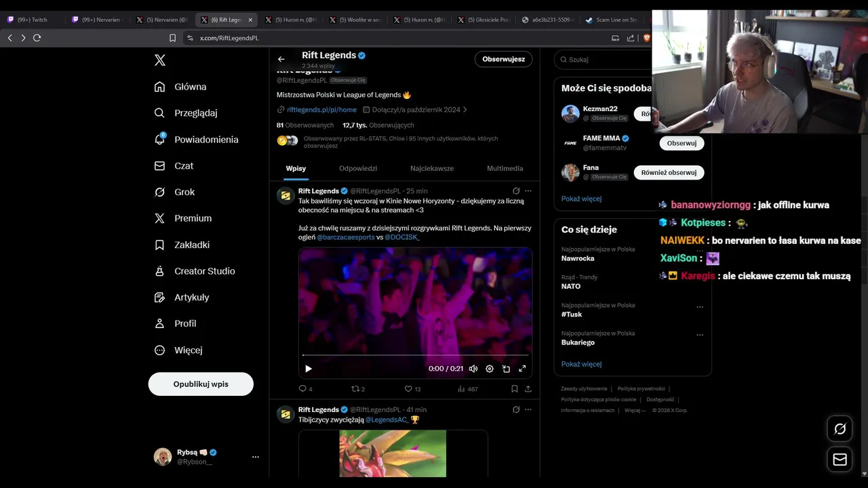
Task: Click Również obserwuj next to Fana
Action: coord(669,172)
